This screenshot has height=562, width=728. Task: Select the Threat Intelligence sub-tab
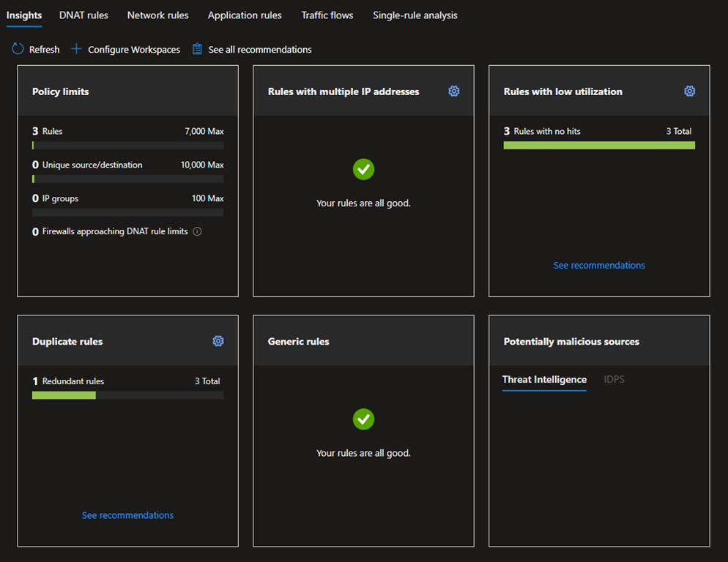pos(544,380)
